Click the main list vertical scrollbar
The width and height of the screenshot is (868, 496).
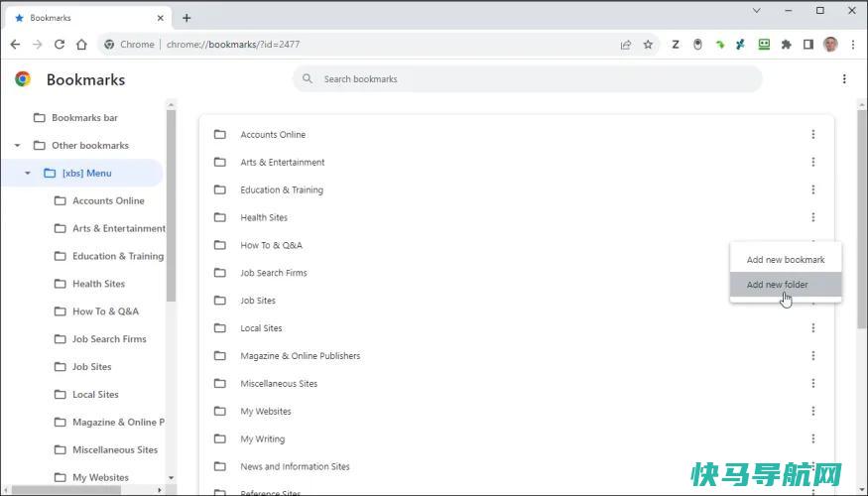[862, 221]
